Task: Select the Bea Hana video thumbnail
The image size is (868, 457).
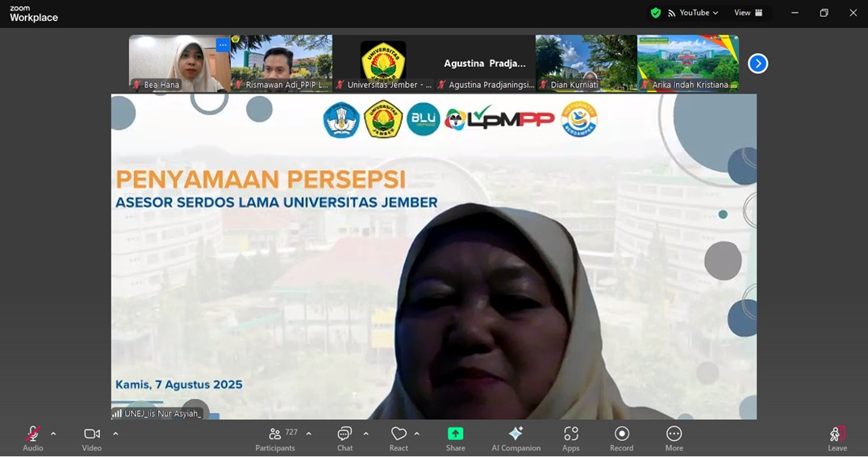Action: point(179,63)
